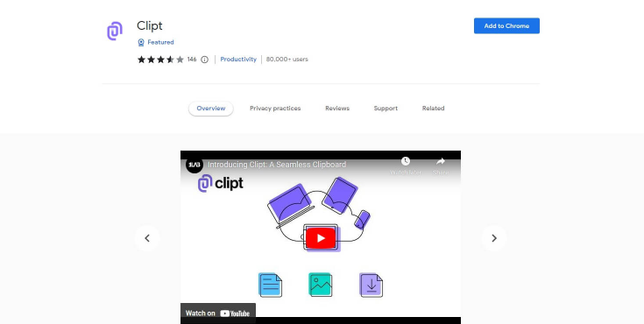Click the Share arrow icon on video

(440, 161)
